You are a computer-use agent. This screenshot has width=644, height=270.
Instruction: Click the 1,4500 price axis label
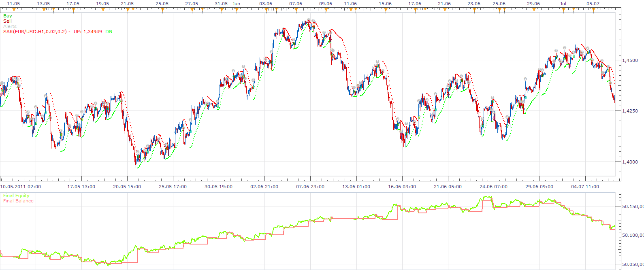click(630, 60)
